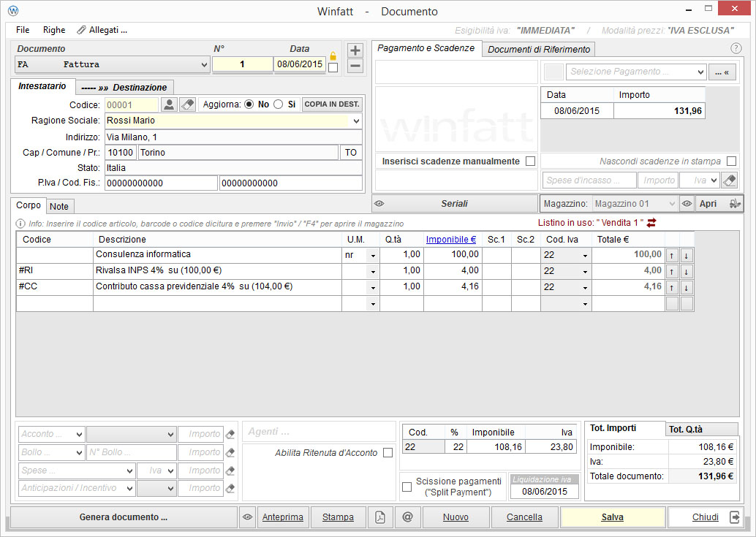Check Nascondi scadenze in stampa

[x=731, y=161]
